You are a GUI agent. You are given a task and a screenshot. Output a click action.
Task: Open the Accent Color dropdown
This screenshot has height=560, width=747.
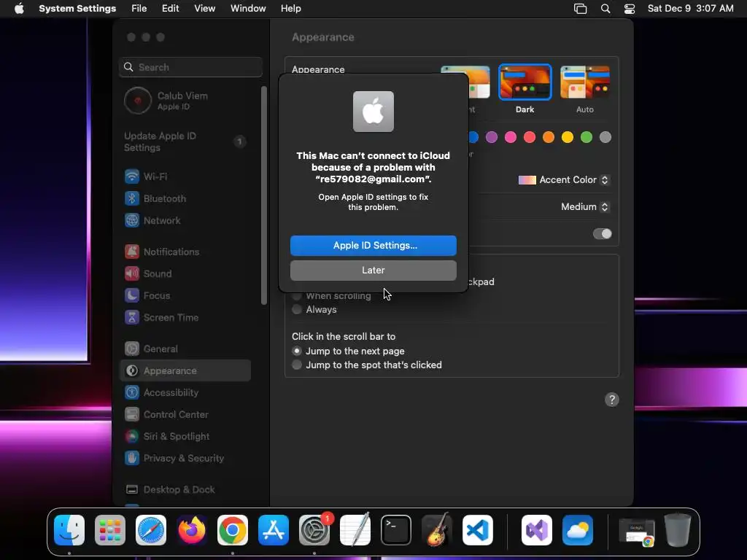click(564, 180)
